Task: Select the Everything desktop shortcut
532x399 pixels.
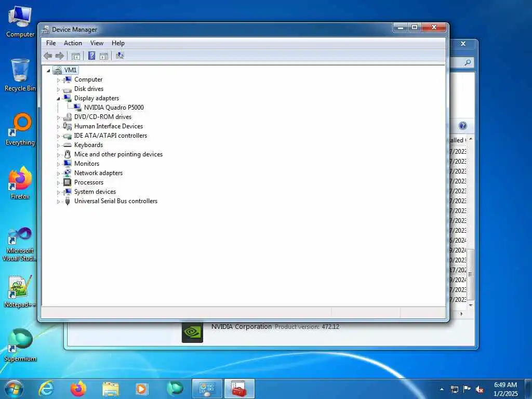Action: (20, 129)
